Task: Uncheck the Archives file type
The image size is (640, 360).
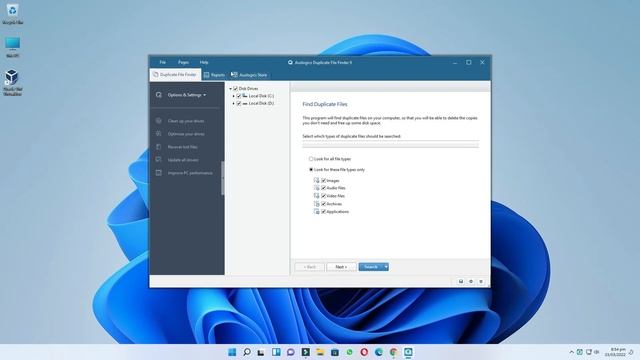Action: coord(323,204)
